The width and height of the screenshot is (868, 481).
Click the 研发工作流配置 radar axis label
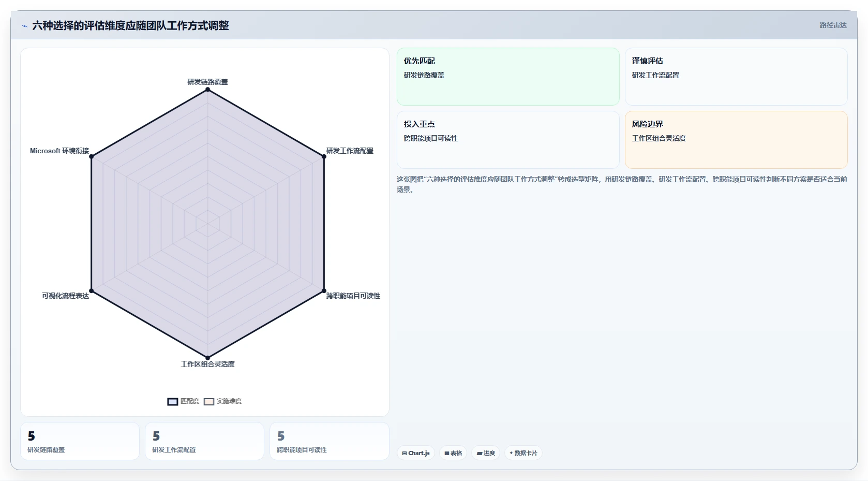(350, 151)
